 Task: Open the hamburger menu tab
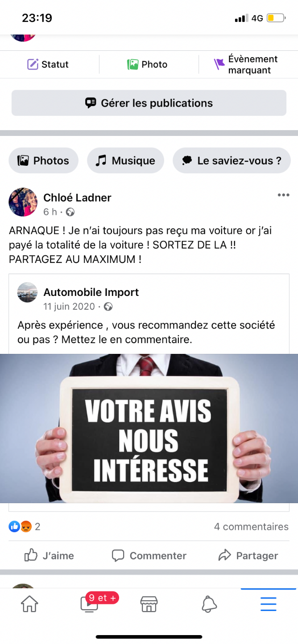[x=269, y=604]
